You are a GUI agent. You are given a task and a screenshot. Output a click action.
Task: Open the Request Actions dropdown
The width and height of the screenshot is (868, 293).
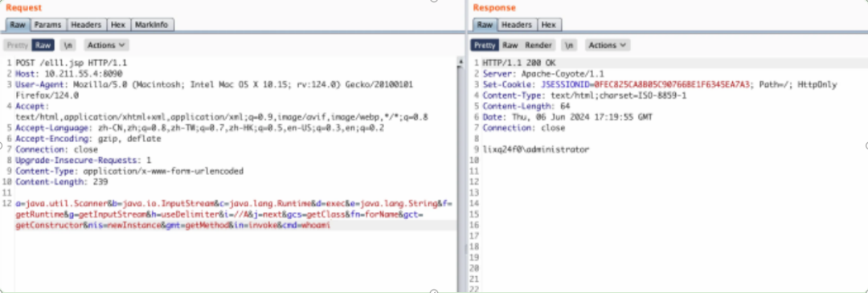pos(106,45)
